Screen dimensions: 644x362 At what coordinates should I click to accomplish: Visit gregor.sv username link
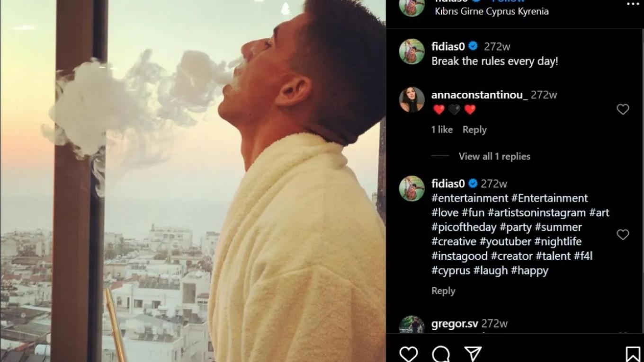pyautogui.click(x=455, y=324)
